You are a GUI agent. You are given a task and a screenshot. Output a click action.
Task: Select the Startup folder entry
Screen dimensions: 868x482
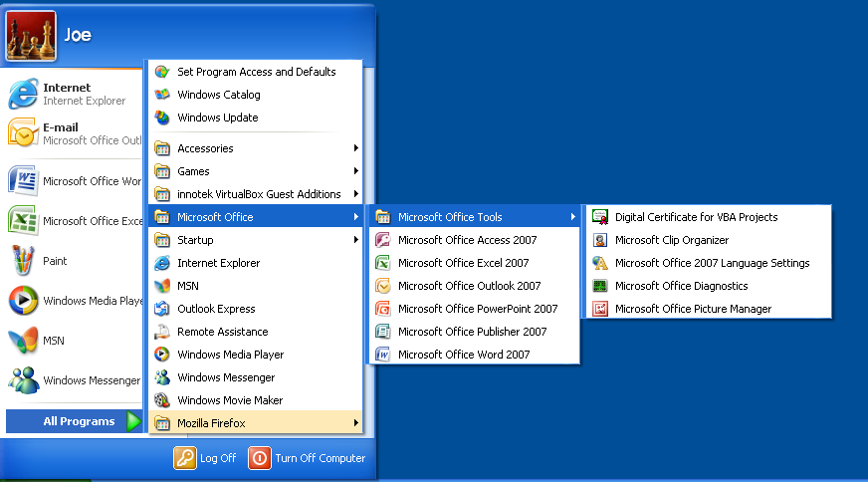coord(255,240)
